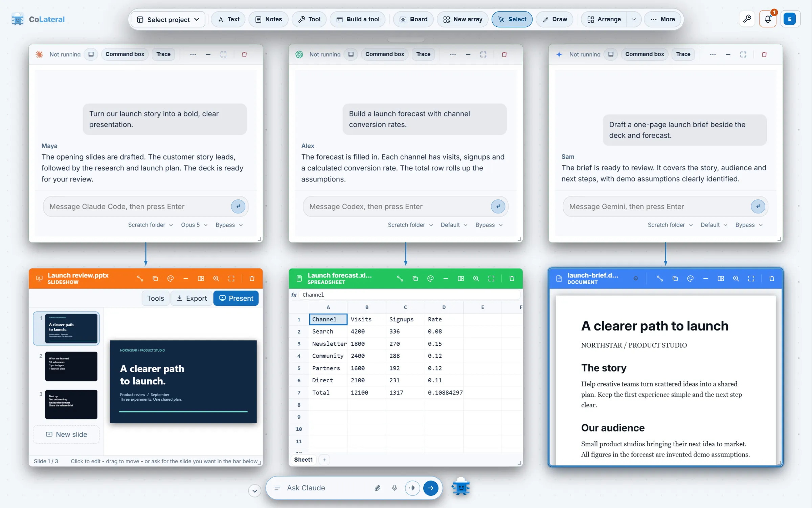
Task: Open the Default model dropdown in the Gemini panel
Action: (714, 225)
